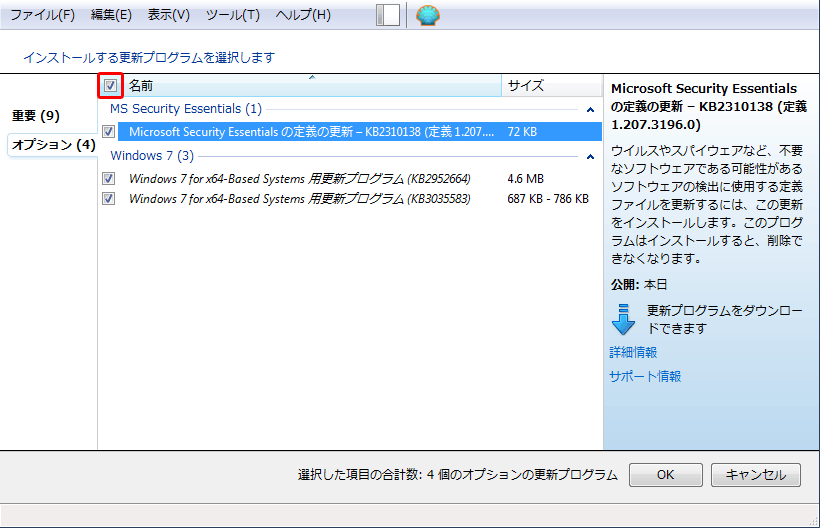
Task: Select the Microsoft Security Essentials KB2310138 row
Action: coord(360,132)
